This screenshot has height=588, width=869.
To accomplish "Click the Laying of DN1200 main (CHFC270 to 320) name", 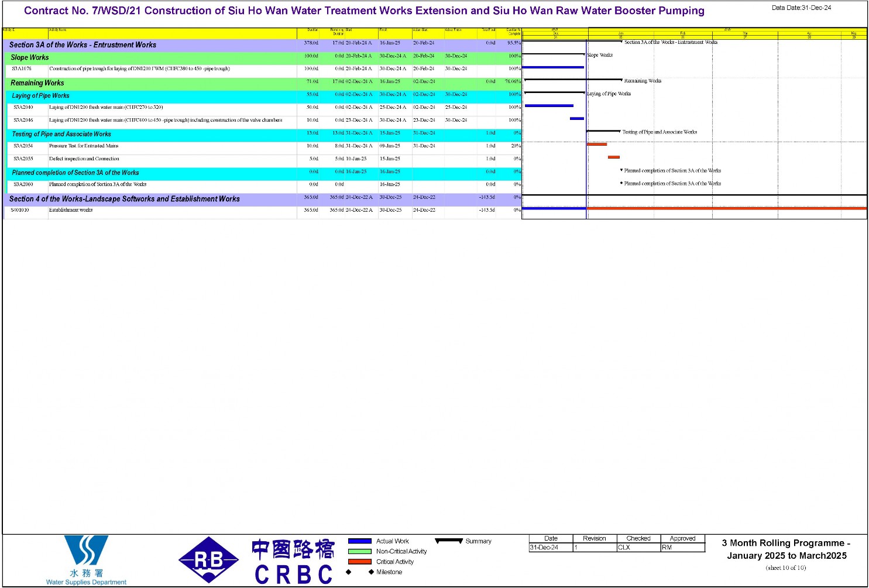I will (x=106, y=108).
